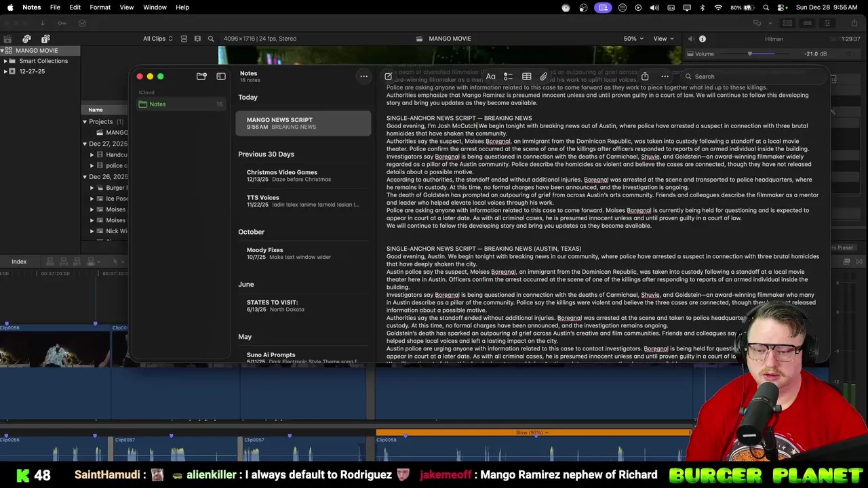Screen dimensions: 868x488
Task: Show Final Cut libraries sidebar icon
Action: [x=8, y=39]
